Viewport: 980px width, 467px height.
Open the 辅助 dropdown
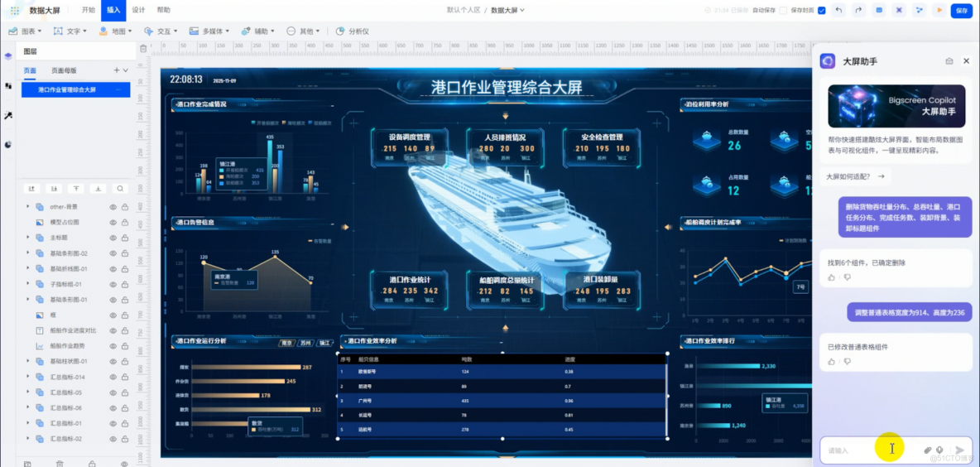(257, 31)
